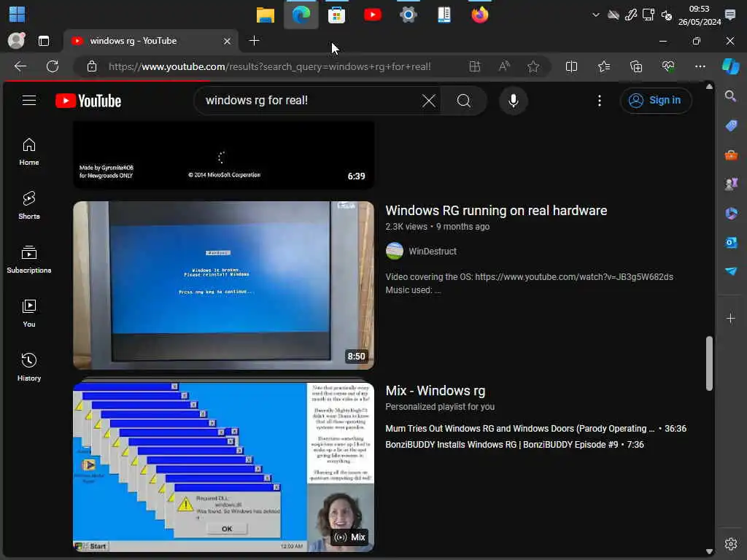Viewport: 747px width, 560px height.
Task: Play the 8:50 CRT blue screen thumbnail
Action: tap(223, 285)
